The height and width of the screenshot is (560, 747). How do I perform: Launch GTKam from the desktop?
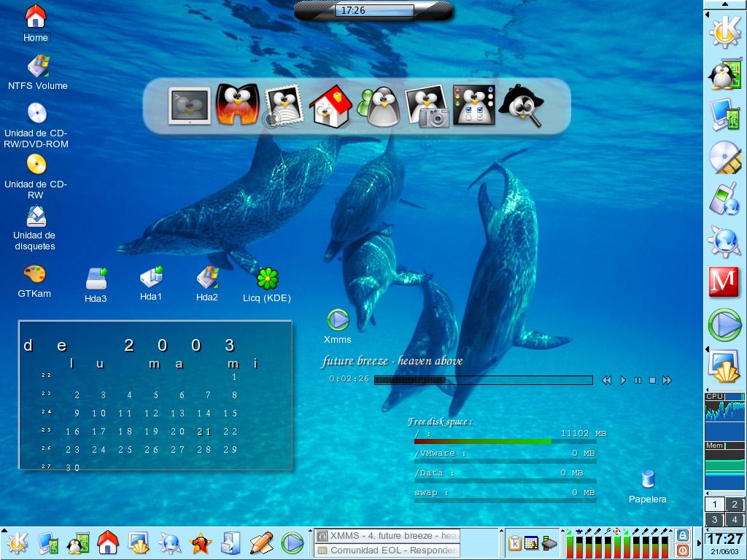[x=34, y=276]
